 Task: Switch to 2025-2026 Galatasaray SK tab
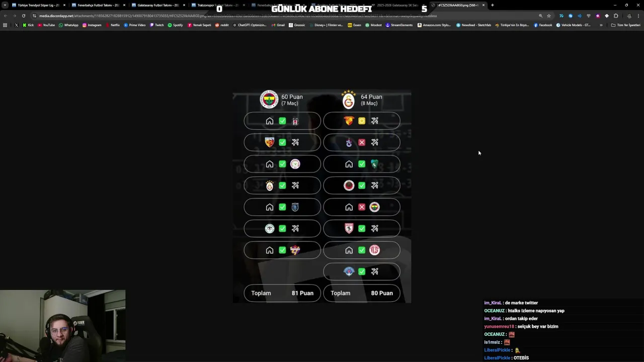(x=397, y=5)
